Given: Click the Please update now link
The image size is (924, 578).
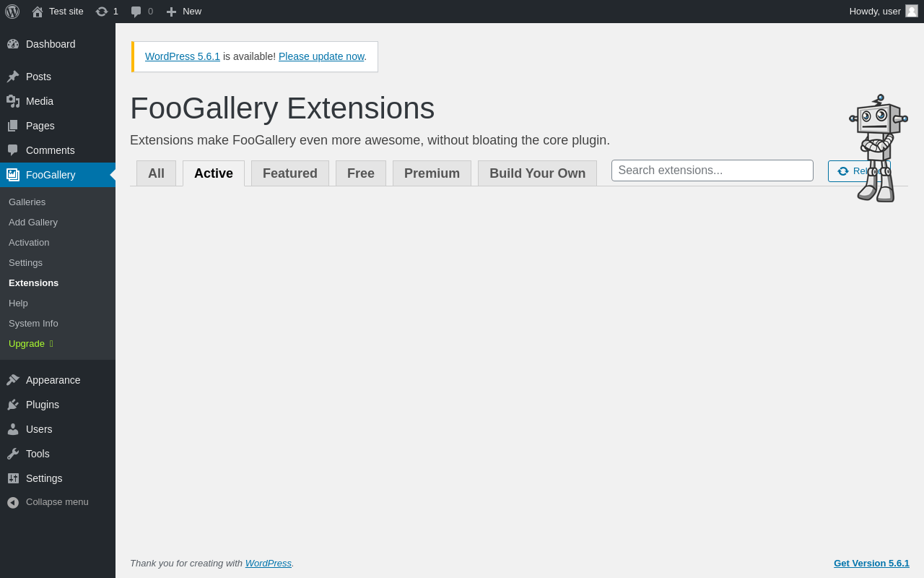Looking at the screenshot, I should tap(321, 56).
